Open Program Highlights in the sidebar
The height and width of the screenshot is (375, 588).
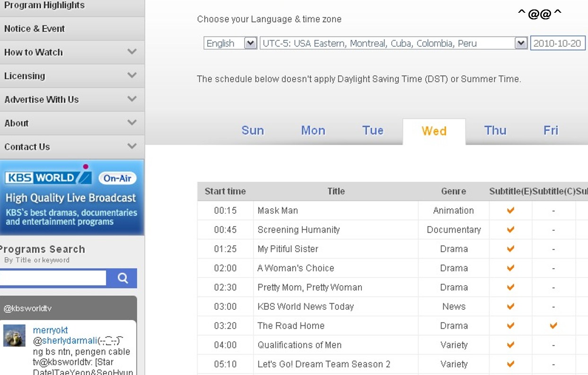click(44, 6)
